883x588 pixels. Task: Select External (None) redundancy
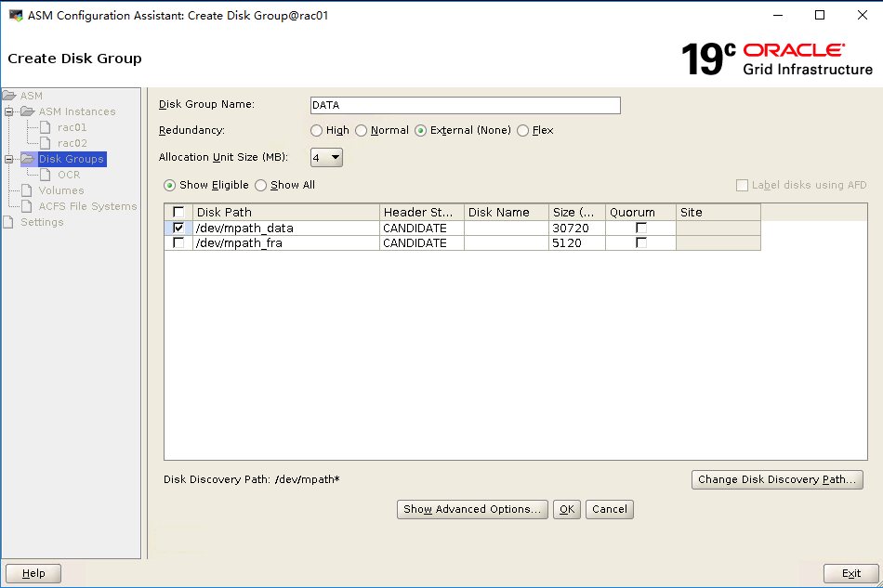421,131
